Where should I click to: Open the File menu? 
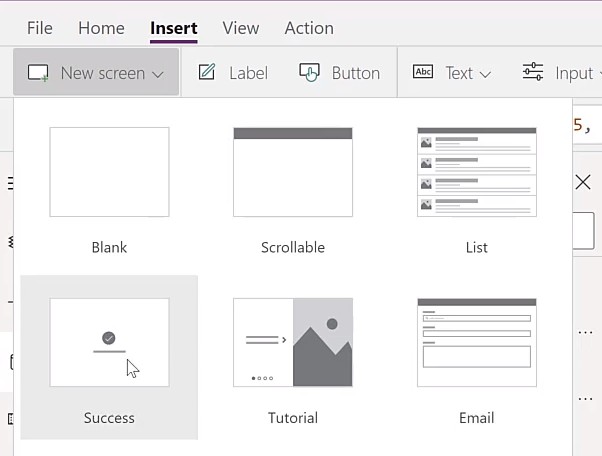click(x=40, y=28)
